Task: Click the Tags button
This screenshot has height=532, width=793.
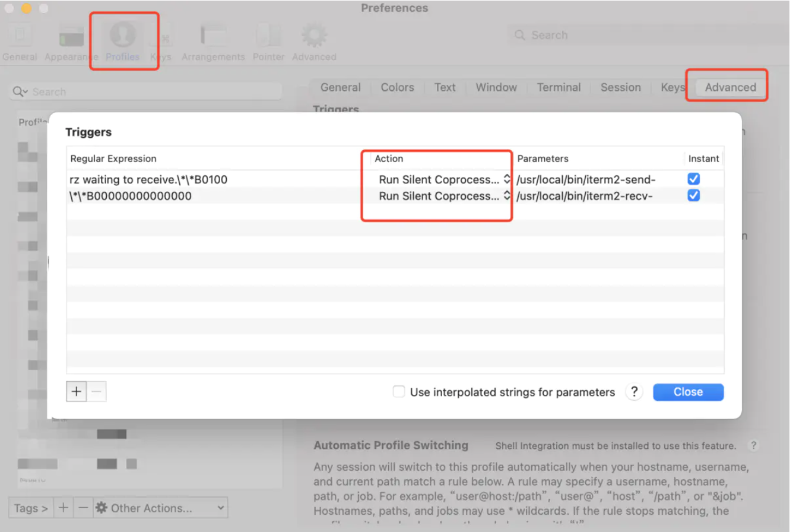Action: click(31, 508)
